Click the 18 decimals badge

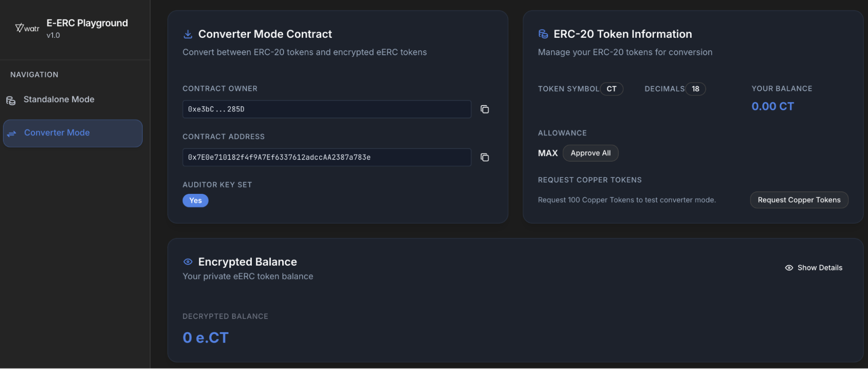[x=695, y=89]
